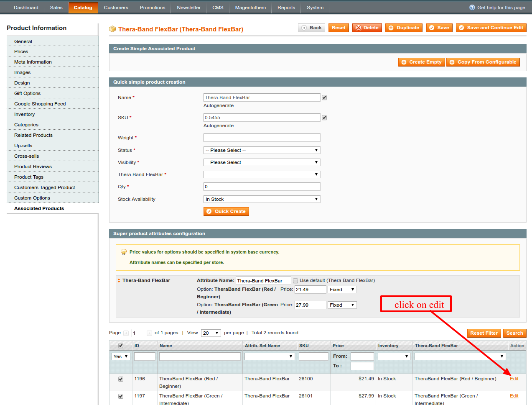Switch to the Google Shopping Feed tab
Image resolution: width=532 pixels, height=405 pixels.
53,104
